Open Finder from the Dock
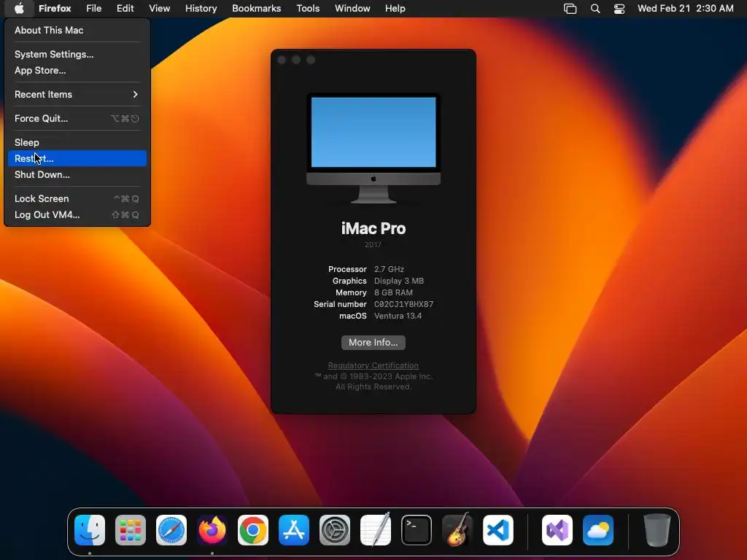 click(x=90, y=530)
